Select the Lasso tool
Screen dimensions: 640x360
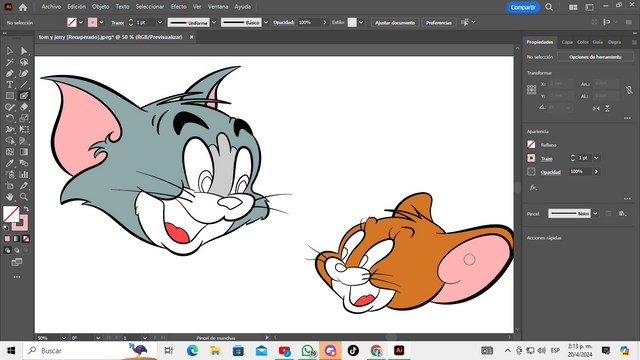click(24, 62)
